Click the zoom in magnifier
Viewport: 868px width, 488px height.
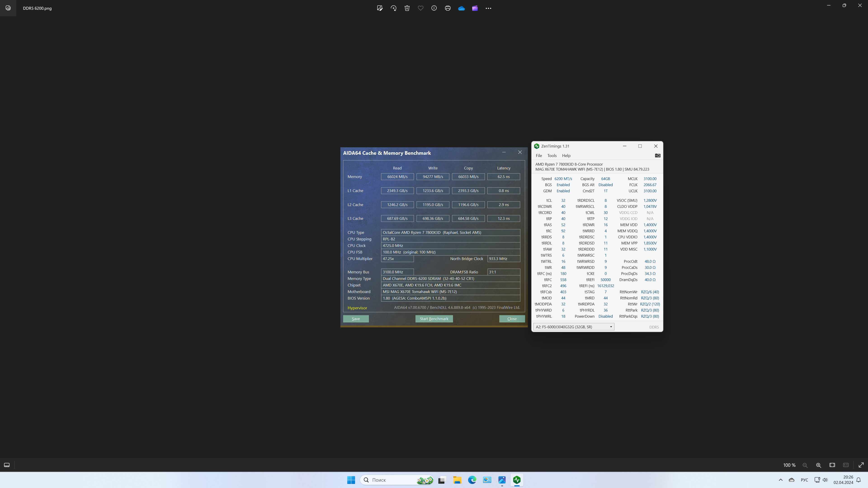pyautogui.click(x=818, y=465)
